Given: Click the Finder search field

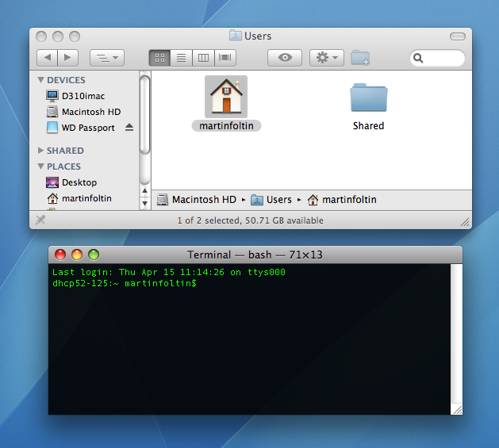Looking at the screenshot, I should coord(437,58).
